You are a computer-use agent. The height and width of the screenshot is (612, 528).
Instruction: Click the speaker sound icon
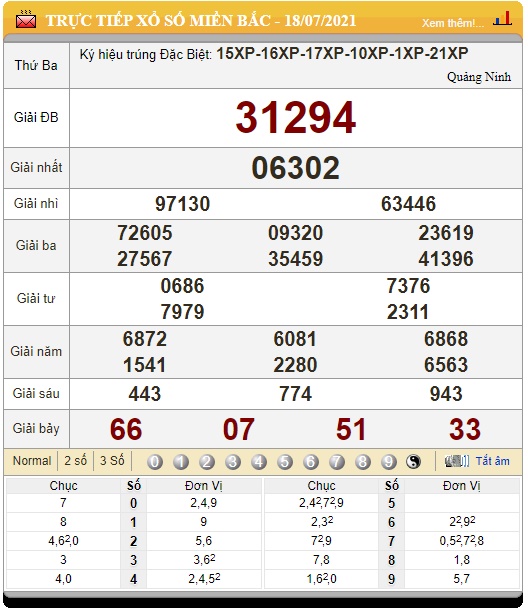point(457,461)
